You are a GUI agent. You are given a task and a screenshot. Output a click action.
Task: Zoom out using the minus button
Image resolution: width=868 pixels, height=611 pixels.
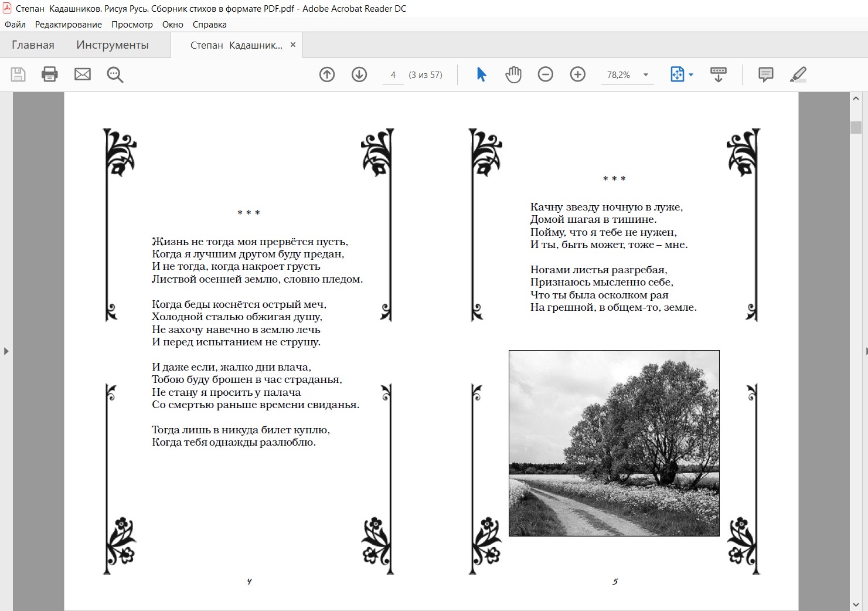click(x=546, y=74)
